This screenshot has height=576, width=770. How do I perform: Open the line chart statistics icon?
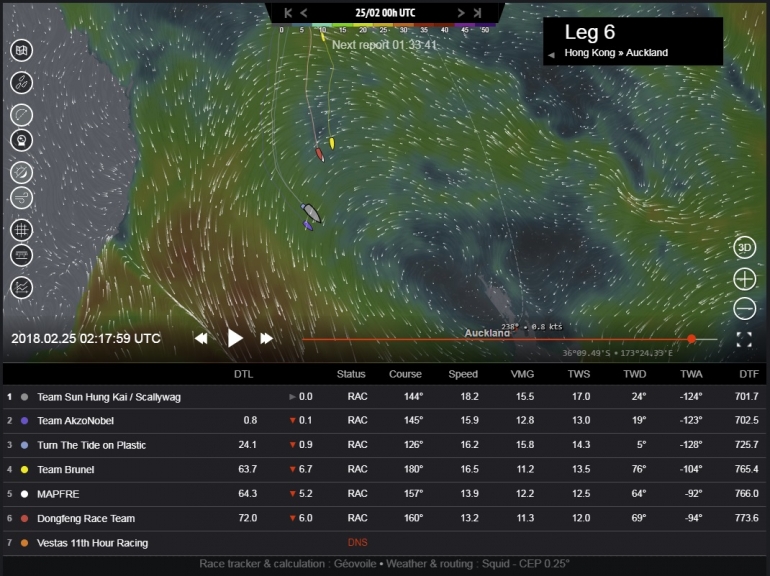click(x=22, y=288)
